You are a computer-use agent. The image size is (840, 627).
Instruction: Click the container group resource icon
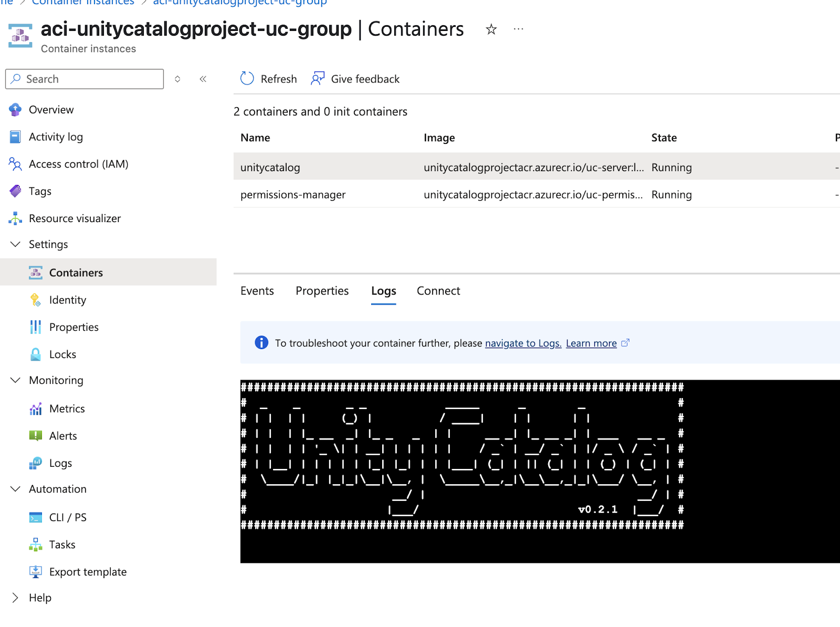click(20, 36)
